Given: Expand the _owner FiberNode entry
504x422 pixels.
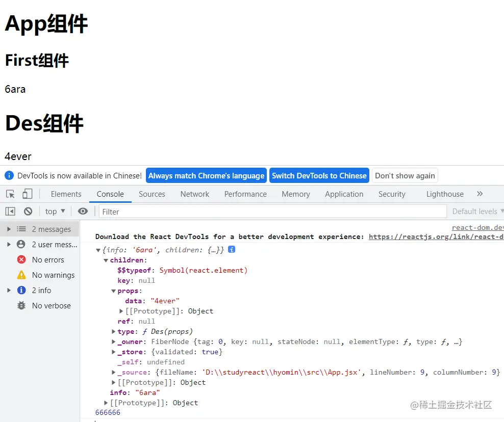Looking at the screenshot, I should coord(113,341).
